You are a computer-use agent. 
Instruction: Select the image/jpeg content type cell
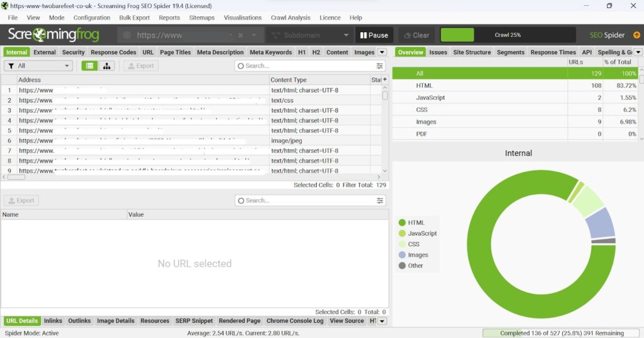[x=319, y=140]
